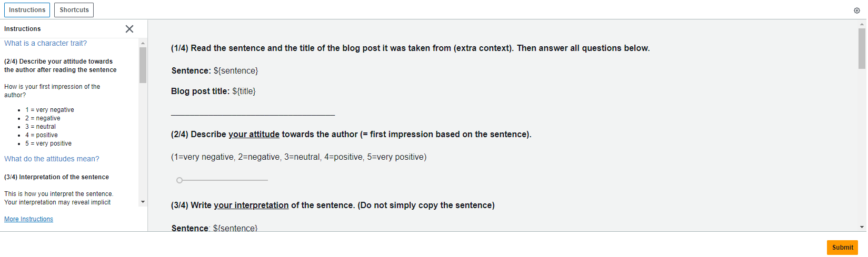Click the underlined 'your attitude' text
The height and width of the screenshot is (257, 868).
click(x=254, y=134)
